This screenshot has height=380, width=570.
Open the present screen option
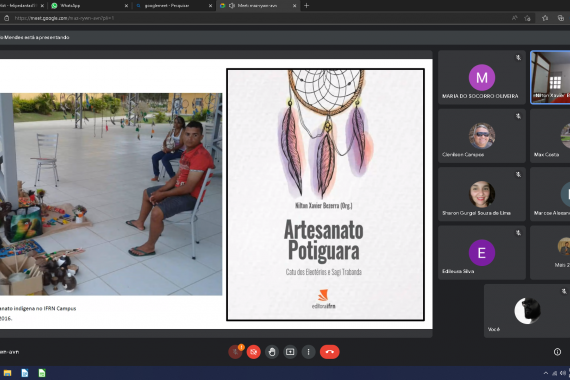290,352
